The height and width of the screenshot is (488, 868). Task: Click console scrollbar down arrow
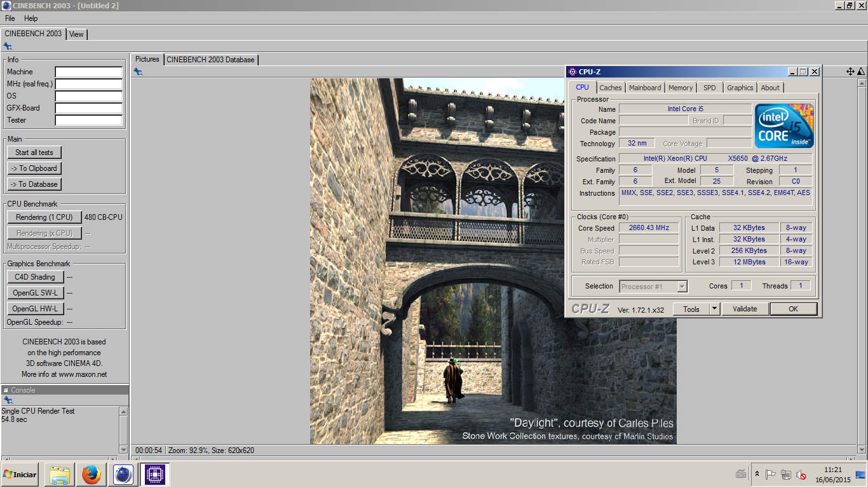point(123,450)
